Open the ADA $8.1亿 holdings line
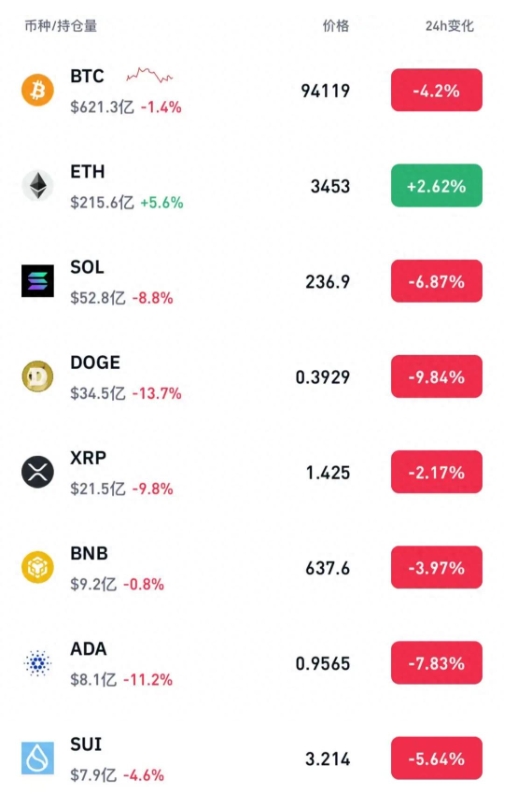 [x=121, y=680]
